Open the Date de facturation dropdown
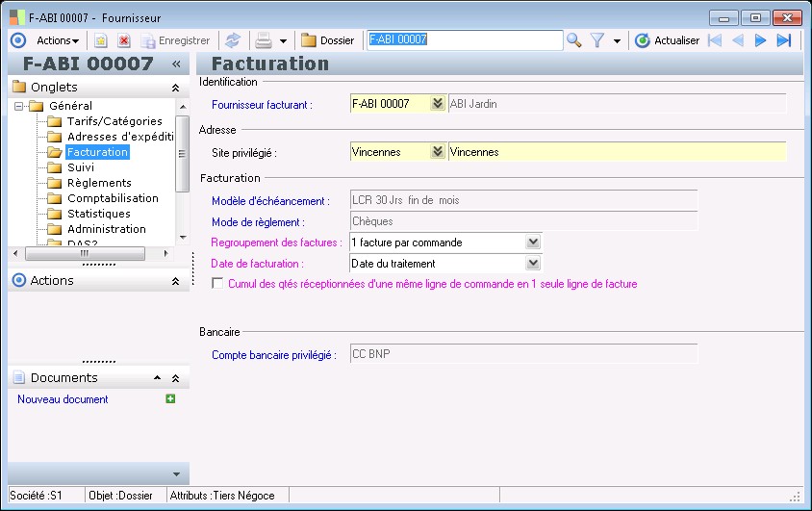812x511 pixels. point(534,264)
